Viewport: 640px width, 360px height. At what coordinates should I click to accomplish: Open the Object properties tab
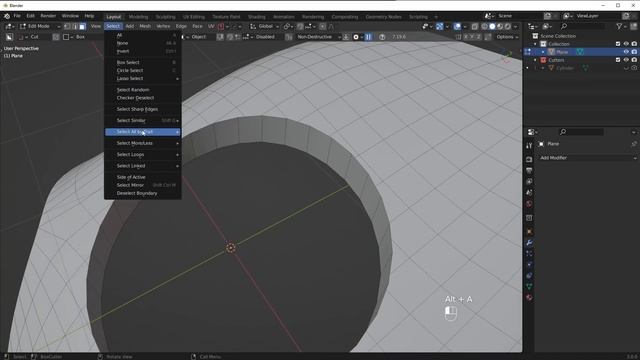coord(529,231)
